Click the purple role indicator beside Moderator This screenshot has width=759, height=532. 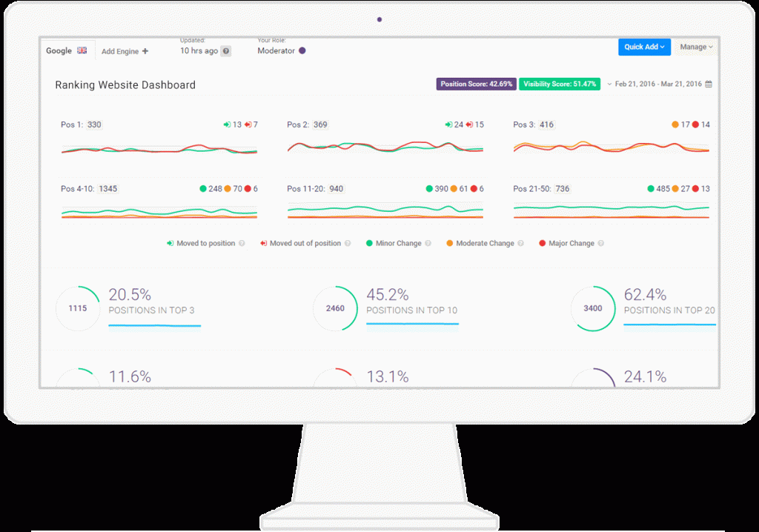[301, 50]
